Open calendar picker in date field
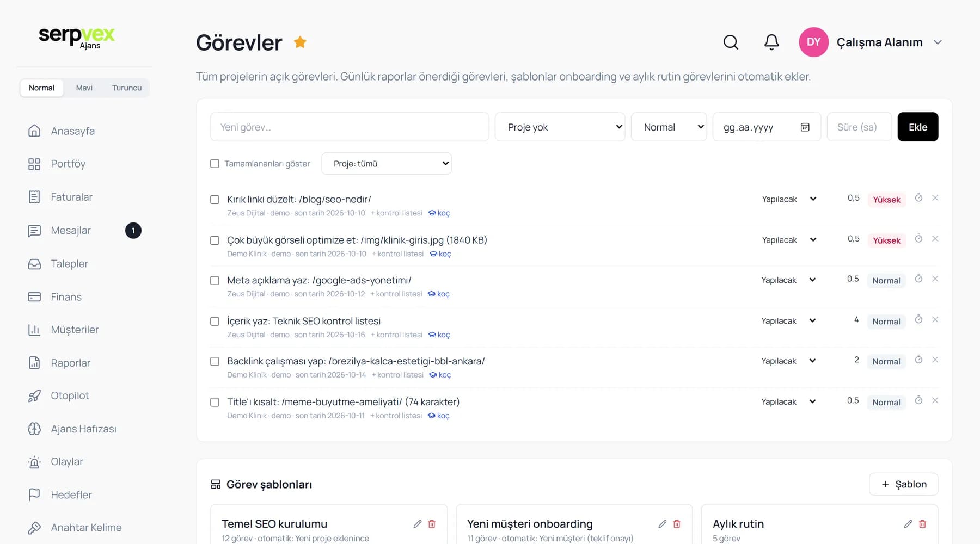980x544 pixels. [x=805, y=127]
